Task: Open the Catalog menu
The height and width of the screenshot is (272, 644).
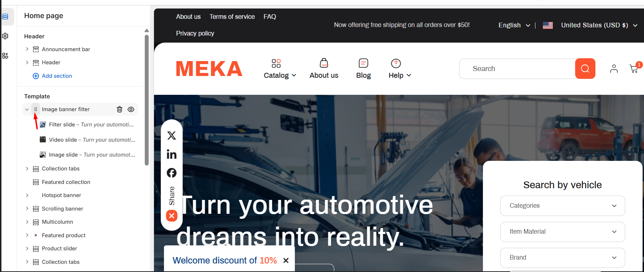Action: [x=280, y=69]
